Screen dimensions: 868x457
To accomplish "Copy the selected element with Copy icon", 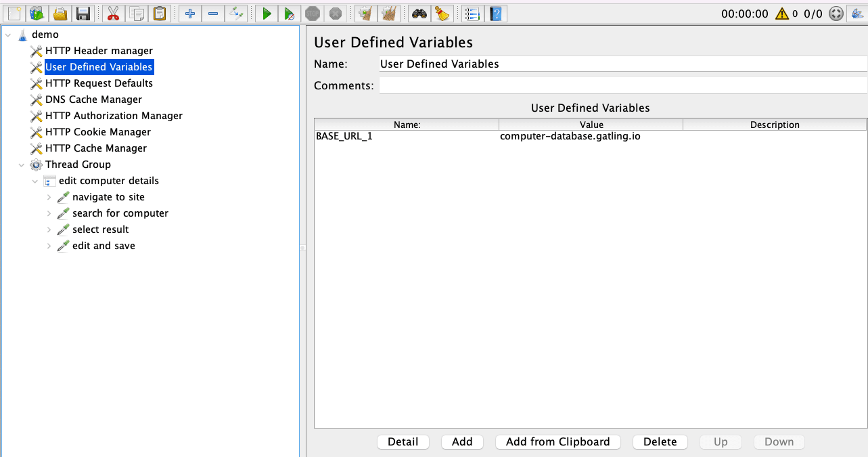I will coord(136,13).
